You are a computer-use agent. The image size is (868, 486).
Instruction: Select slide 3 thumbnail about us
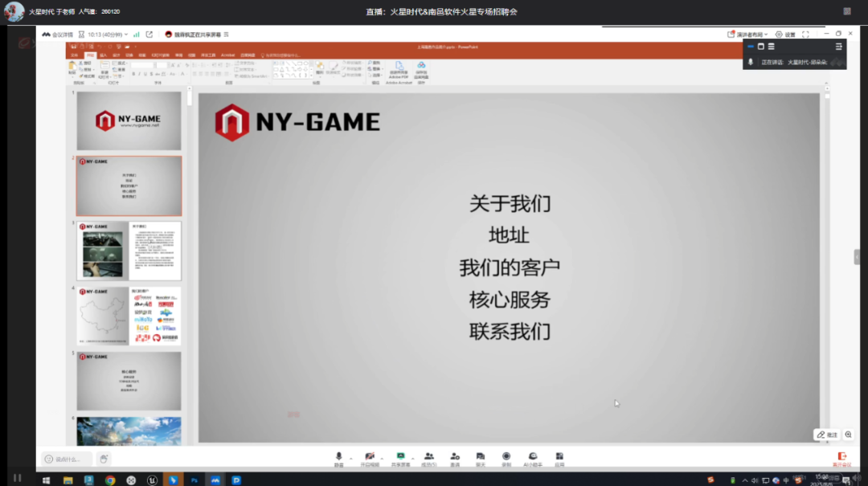click(x=129, y=251)
